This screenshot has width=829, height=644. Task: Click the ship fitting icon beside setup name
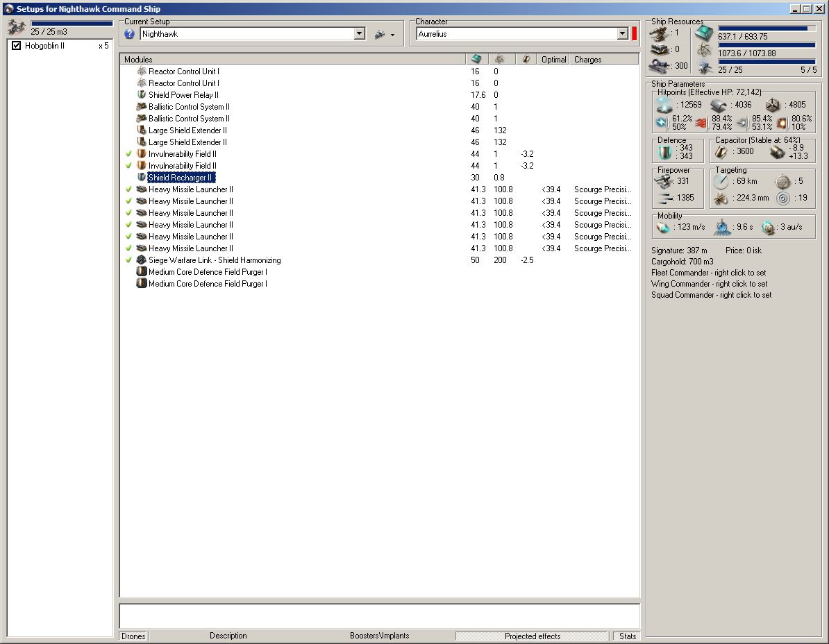(380, 34)
